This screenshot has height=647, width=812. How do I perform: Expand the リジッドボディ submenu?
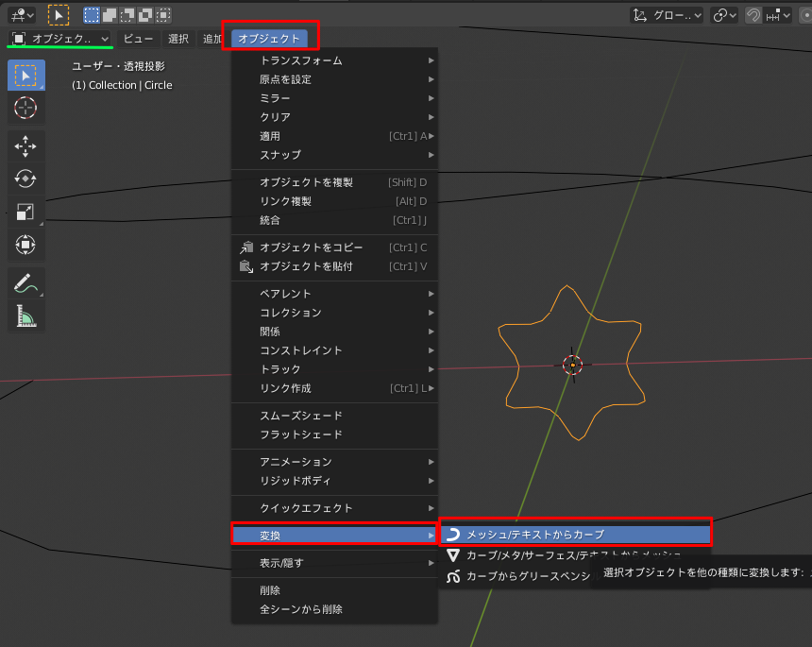coord(334,481)
